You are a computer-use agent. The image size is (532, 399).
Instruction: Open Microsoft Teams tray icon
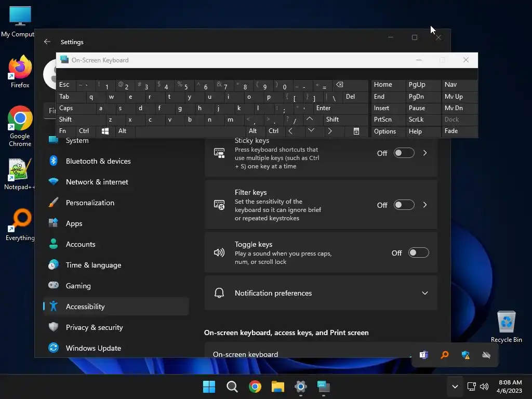424,355
